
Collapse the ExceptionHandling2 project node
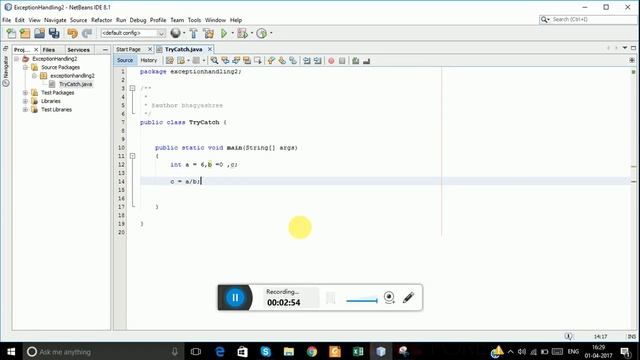[x=17, y=59]
